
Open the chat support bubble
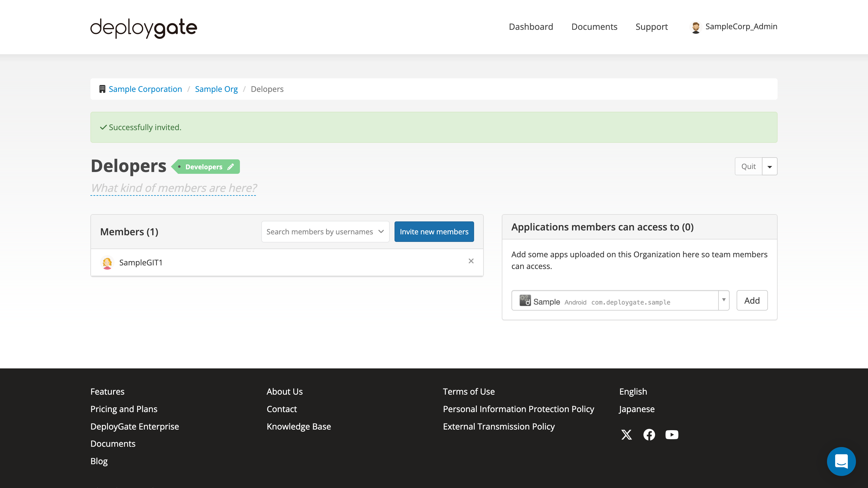[841, 461]
